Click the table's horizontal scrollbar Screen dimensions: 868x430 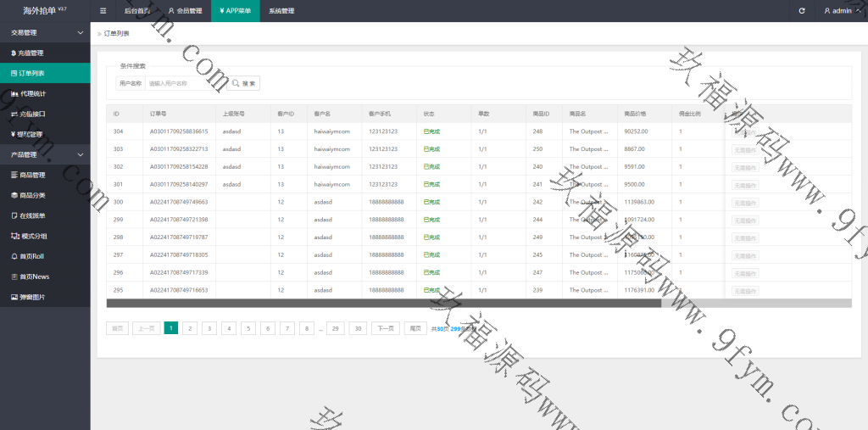383,303
